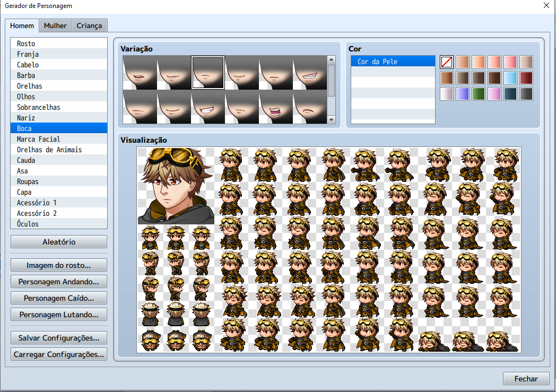Open the Criança tab
Viewport: 556px width, 392px height.
click(89, 25)
